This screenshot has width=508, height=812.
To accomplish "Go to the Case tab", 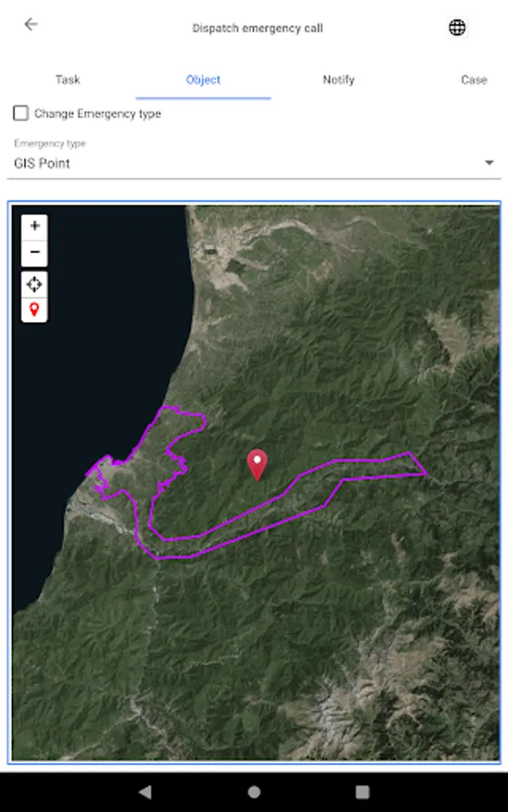I will (x=474, y=79).
